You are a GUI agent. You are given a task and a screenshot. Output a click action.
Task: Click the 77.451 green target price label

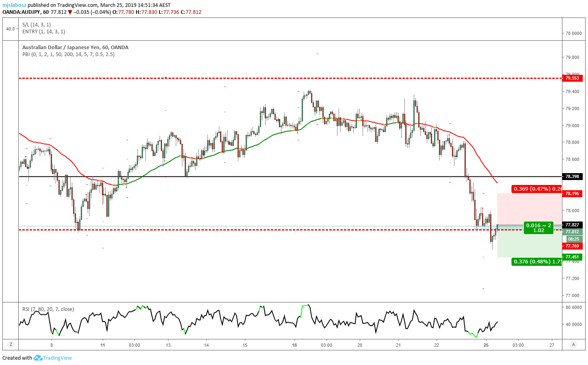[x=572, y=257]
